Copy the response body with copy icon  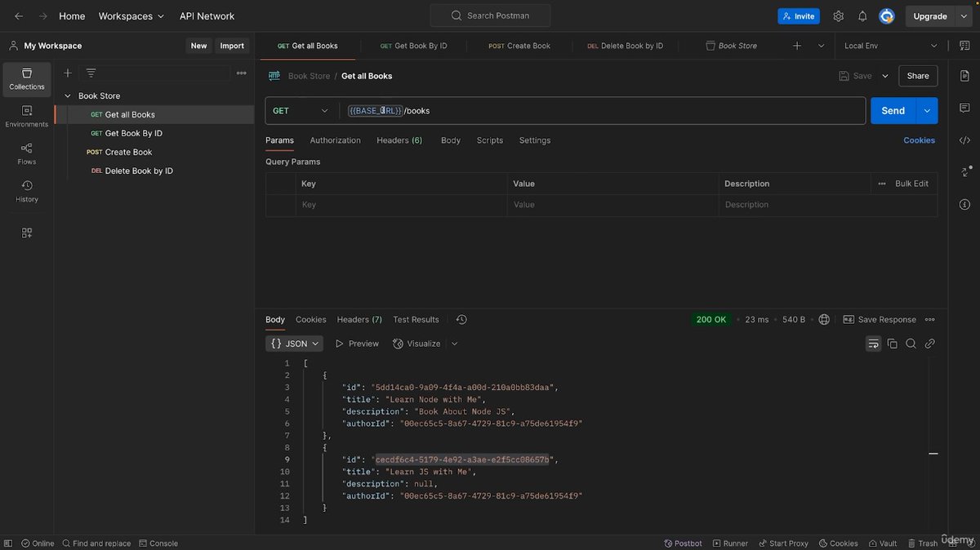point(893,344)
